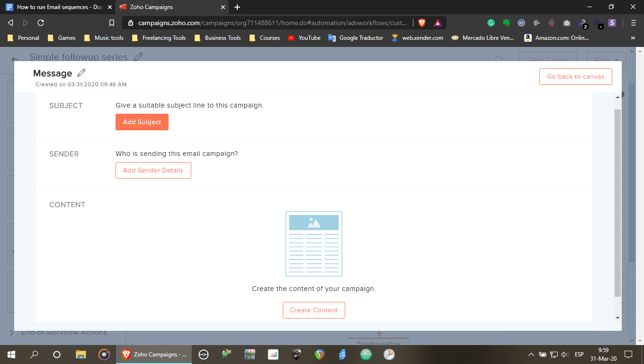Open the Windows Start menu

(x=10, y=354)
